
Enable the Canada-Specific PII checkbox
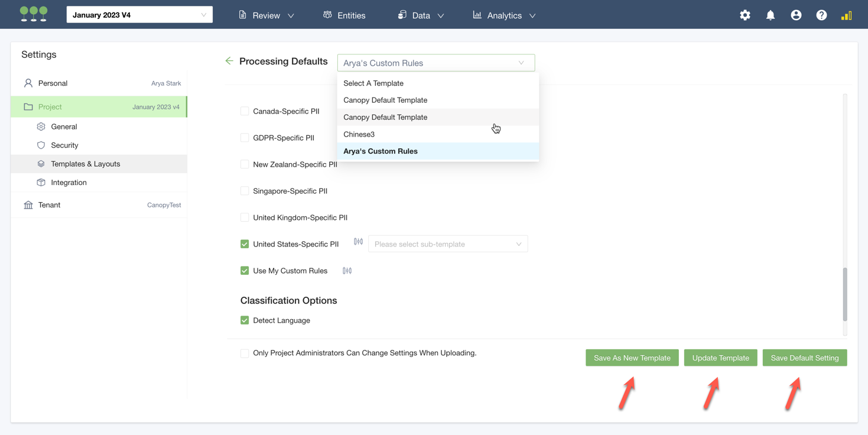(245, 111)
